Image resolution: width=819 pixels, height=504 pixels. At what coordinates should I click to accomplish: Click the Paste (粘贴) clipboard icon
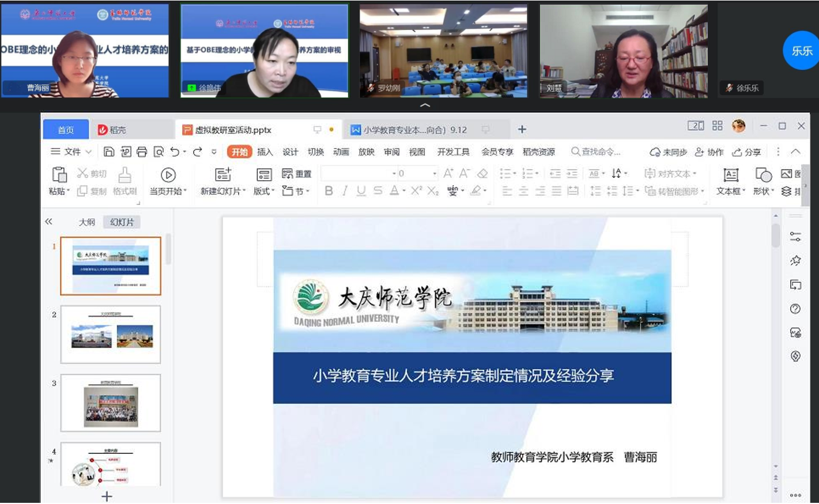59,175
